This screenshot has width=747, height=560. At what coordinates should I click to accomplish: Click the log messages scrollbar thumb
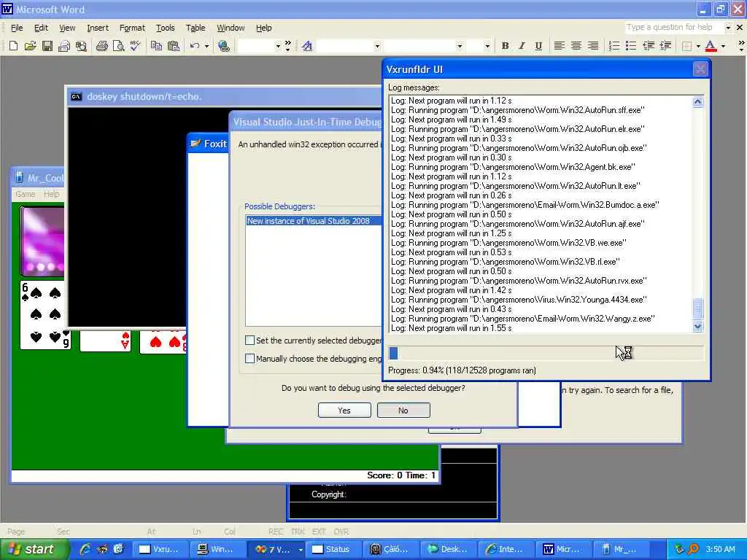pyautogui.click(x=697, y=308)
